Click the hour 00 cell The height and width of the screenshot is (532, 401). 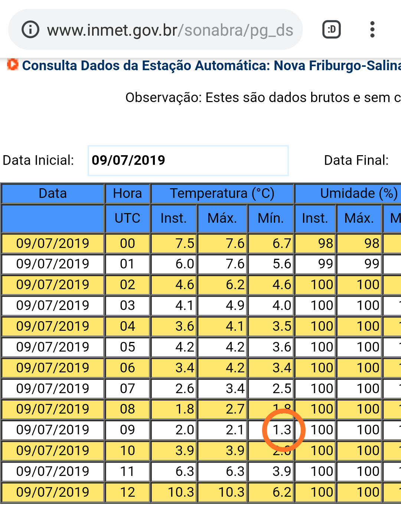[x=127, y=244]
